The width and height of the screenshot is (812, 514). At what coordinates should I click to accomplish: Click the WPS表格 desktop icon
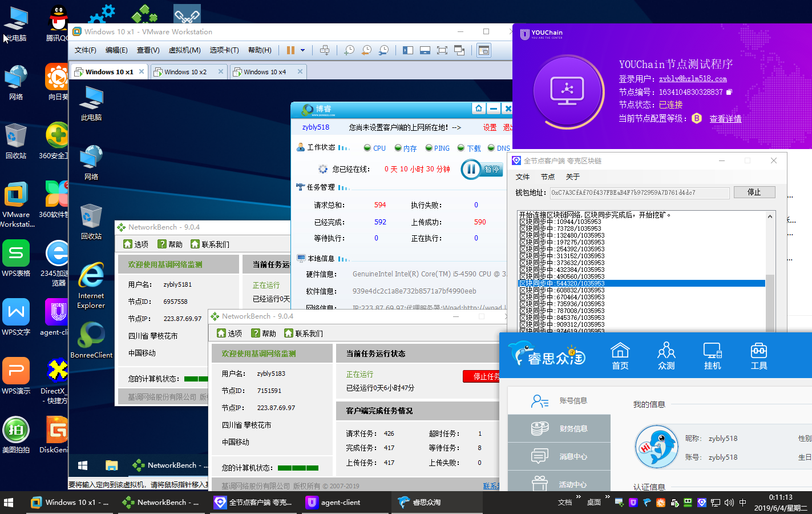(x=16, y=258)
